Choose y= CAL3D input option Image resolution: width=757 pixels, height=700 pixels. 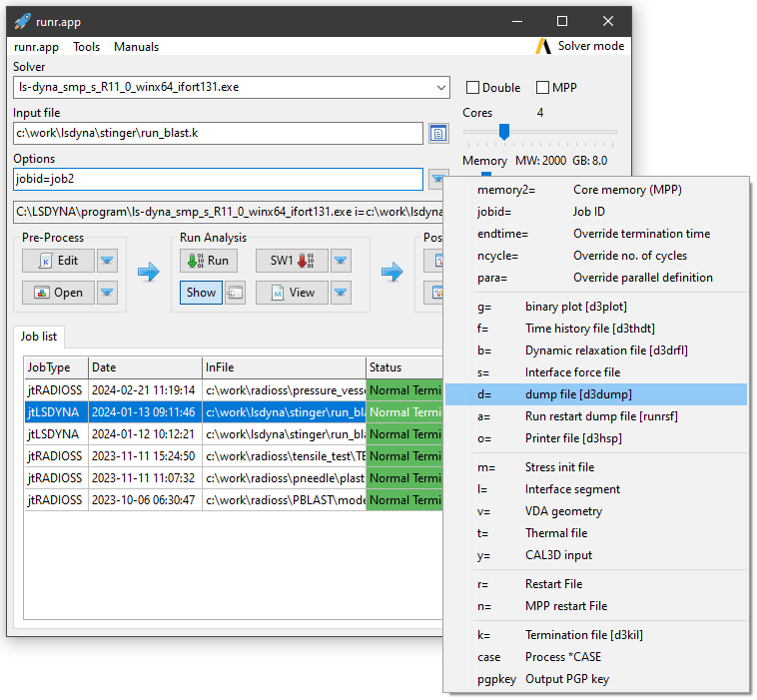[x=596, y=555]
